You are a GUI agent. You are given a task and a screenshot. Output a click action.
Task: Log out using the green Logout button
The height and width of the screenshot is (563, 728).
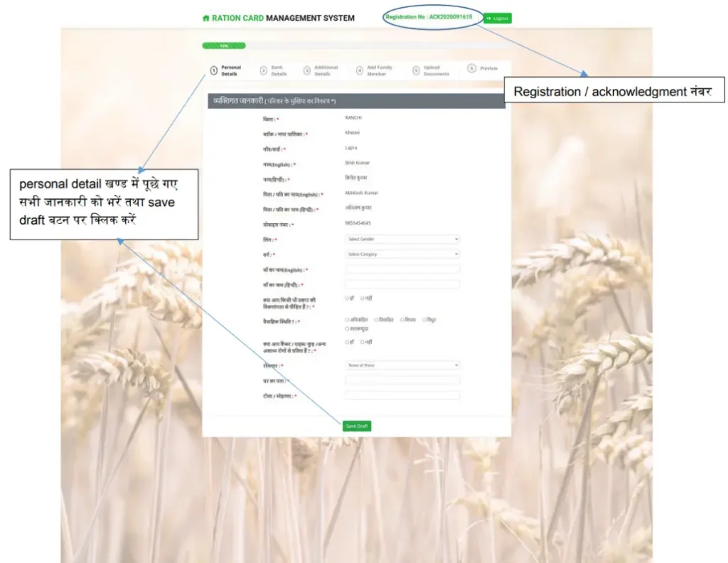click(497, 18)
